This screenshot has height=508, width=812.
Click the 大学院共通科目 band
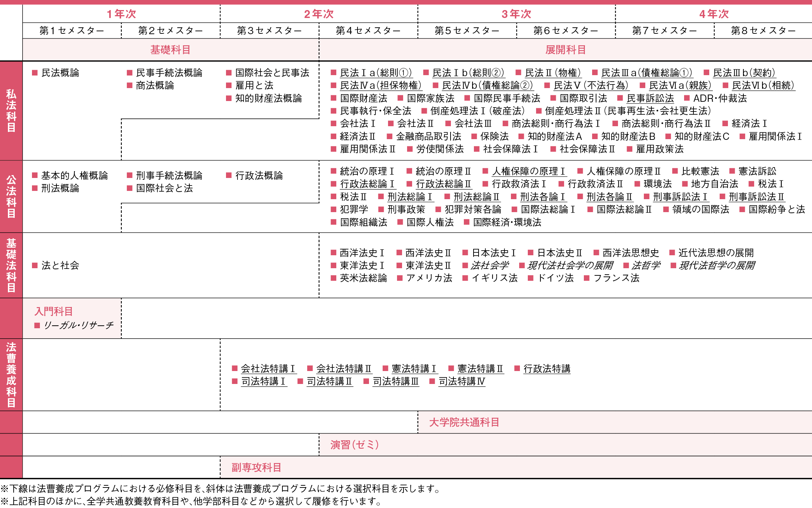[x=615, y=422]
